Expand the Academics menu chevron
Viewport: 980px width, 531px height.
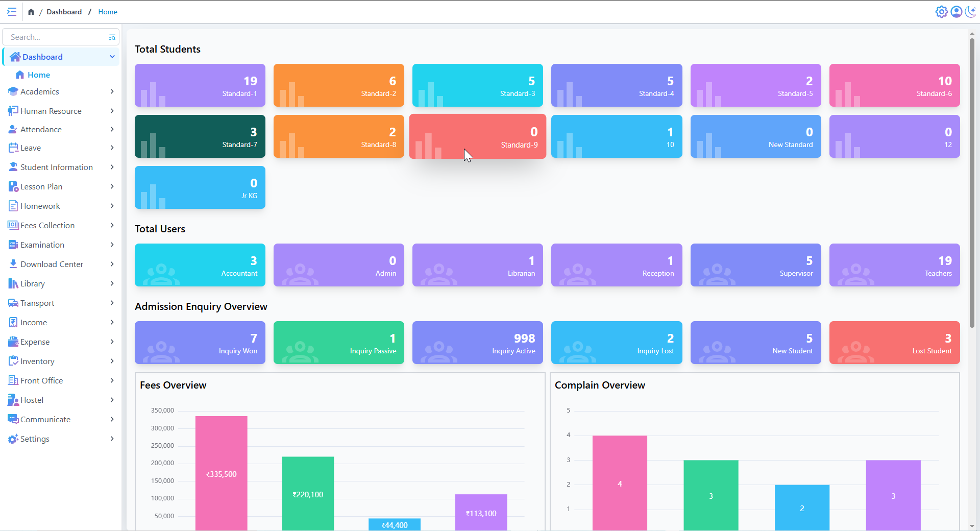point(112,91)
